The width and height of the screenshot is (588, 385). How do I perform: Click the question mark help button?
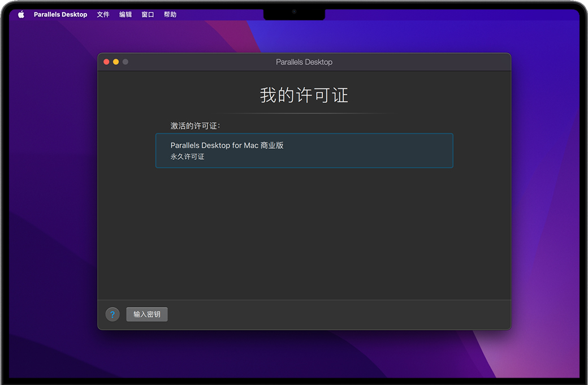(x=113, y=314)
